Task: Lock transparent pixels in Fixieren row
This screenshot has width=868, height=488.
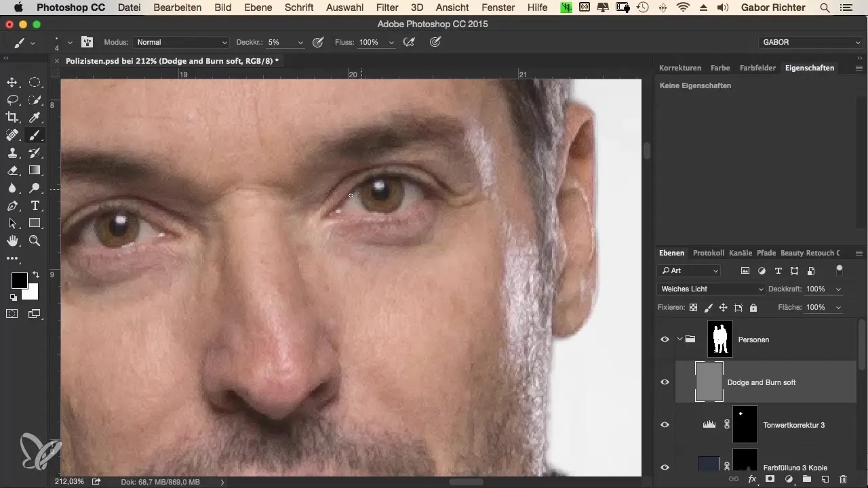Action: point(693,308)
